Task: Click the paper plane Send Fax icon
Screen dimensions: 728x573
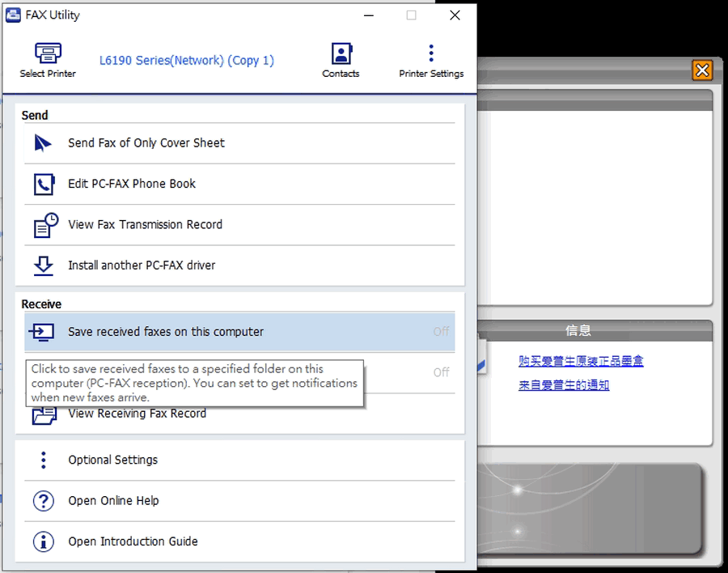Action: click(43, 143)
